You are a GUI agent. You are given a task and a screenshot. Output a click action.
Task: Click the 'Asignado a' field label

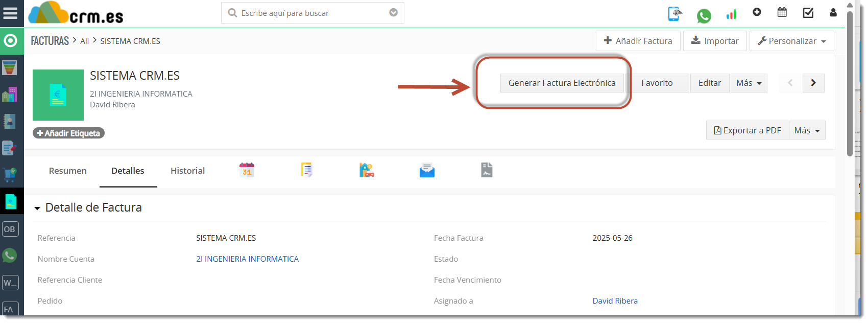(x=453, y=301)
